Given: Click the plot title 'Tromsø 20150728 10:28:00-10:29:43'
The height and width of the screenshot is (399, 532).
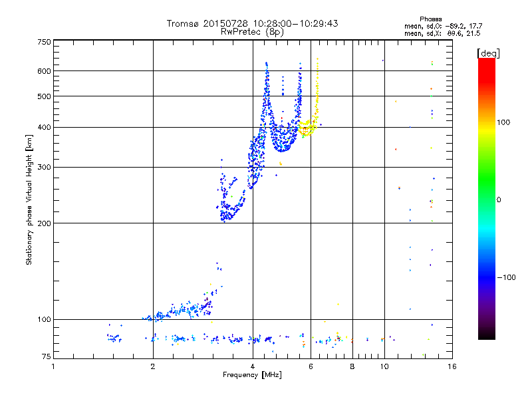Looking at the screenshot, I should [x=252, y=23].
